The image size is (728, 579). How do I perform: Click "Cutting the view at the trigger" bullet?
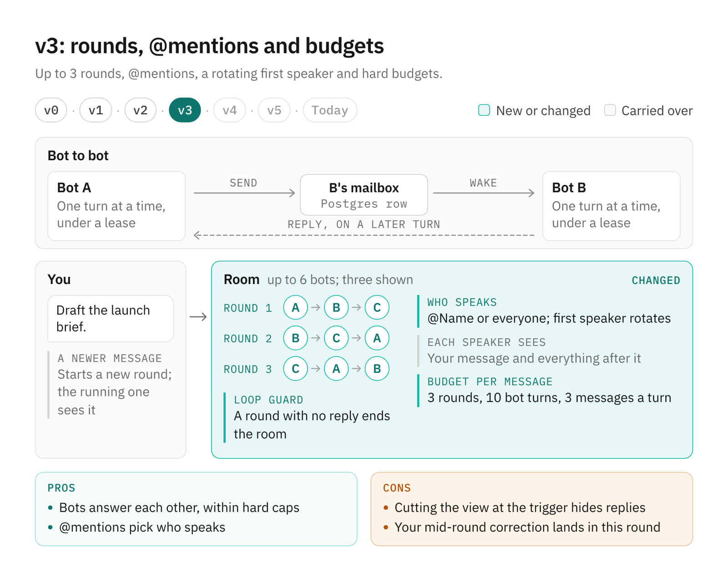coord(520,508)
